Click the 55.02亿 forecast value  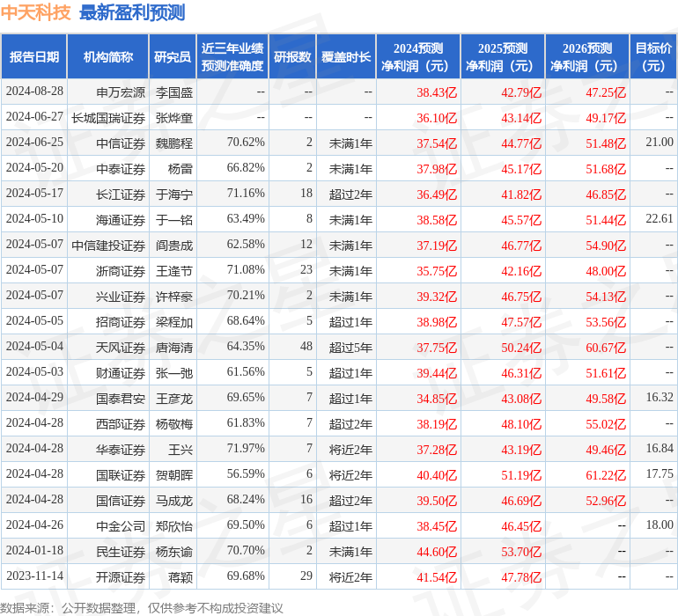[x=606, y=423]
